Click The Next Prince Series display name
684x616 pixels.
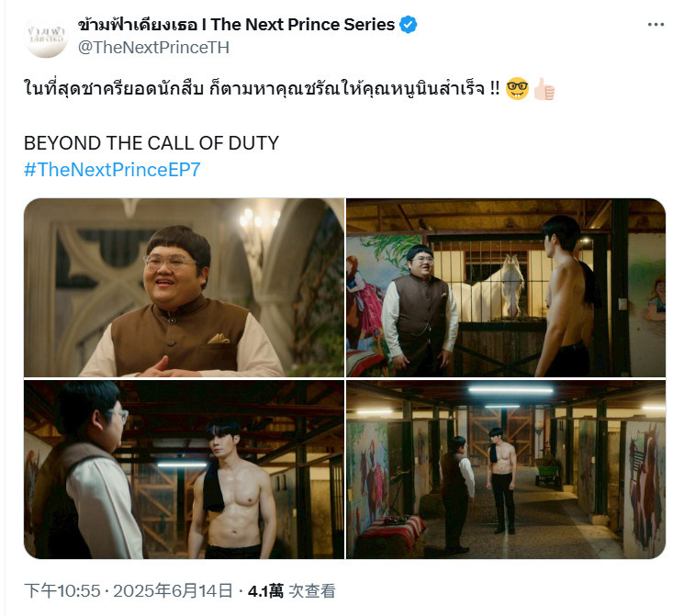pyautogui.click(x=237, y=25)
